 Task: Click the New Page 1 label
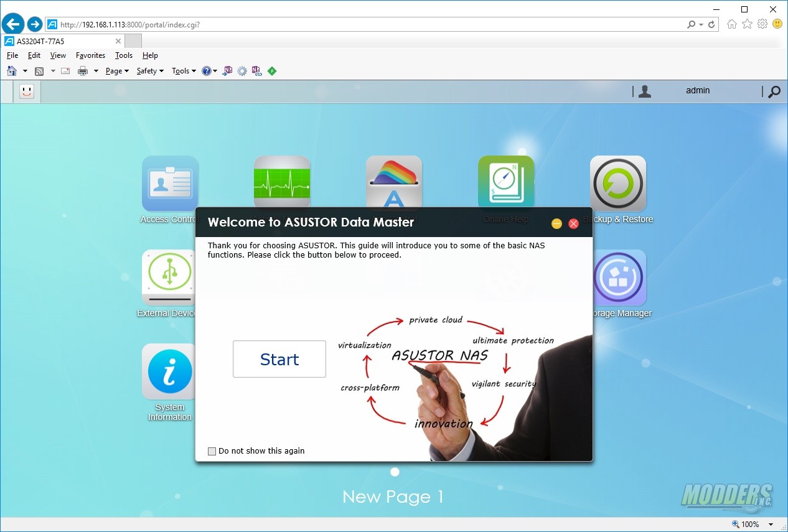tap(393, 497)
